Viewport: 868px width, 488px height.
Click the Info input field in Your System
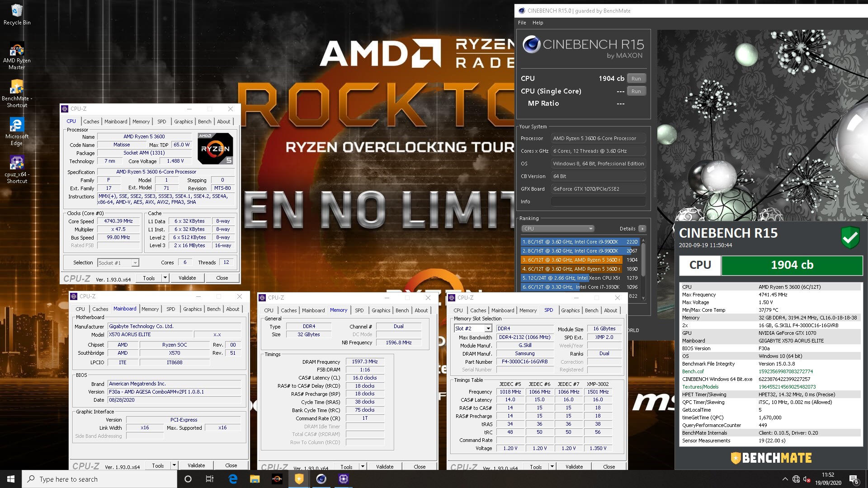[598, 202]
